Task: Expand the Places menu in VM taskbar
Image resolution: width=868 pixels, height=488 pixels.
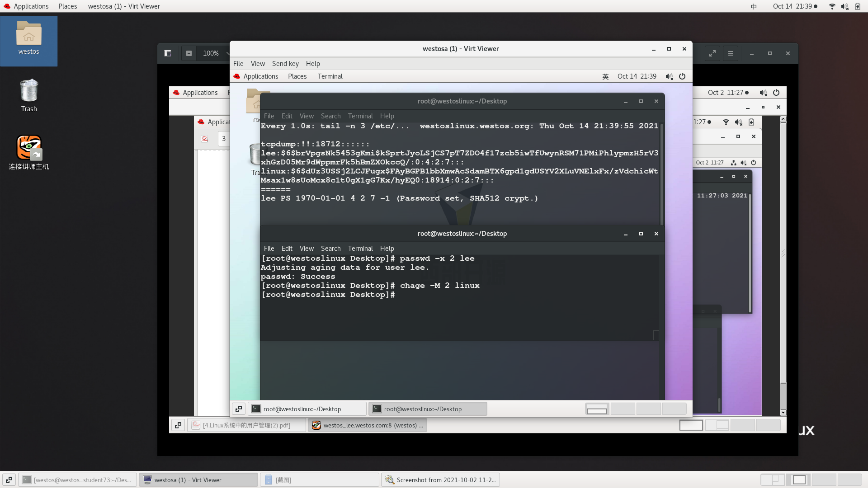Action: click(297, 76)
